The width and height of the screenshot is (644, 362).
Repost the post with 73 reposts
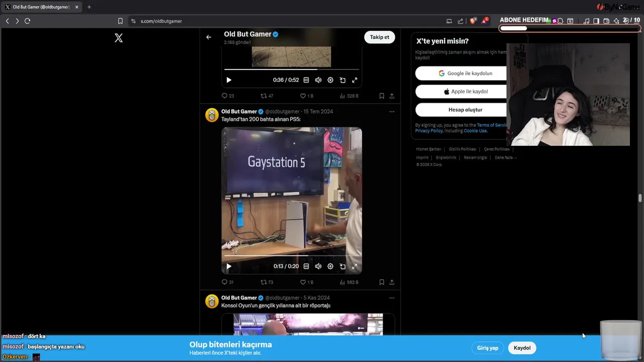267,282
